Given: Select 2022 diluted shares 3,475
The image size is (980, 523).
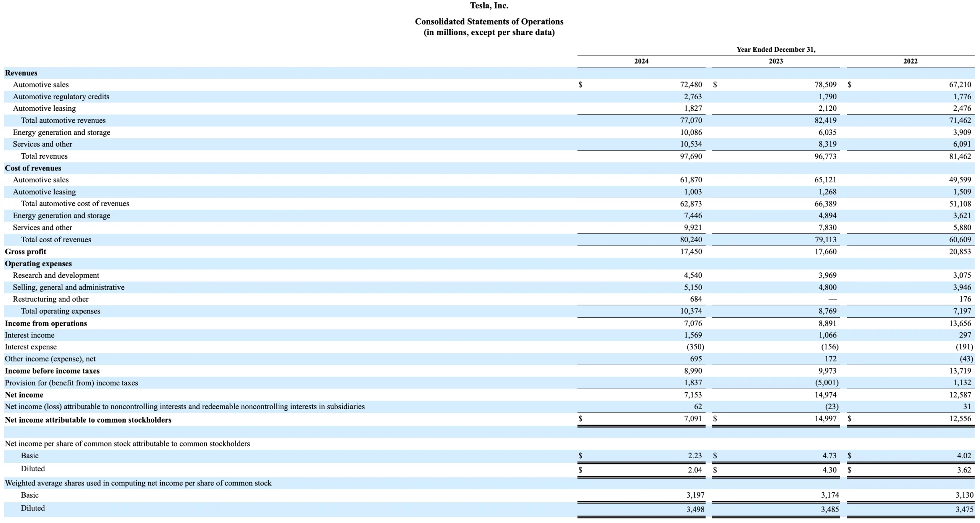Looking at the screenshot, I should [964, 510].
